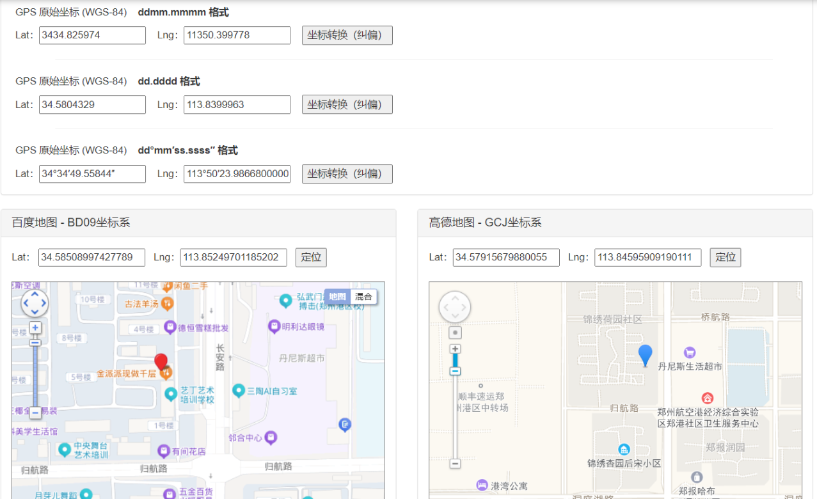Convert the ddmm.mmmm format coordinates
The image size is (817, 504).
point(347,35)
